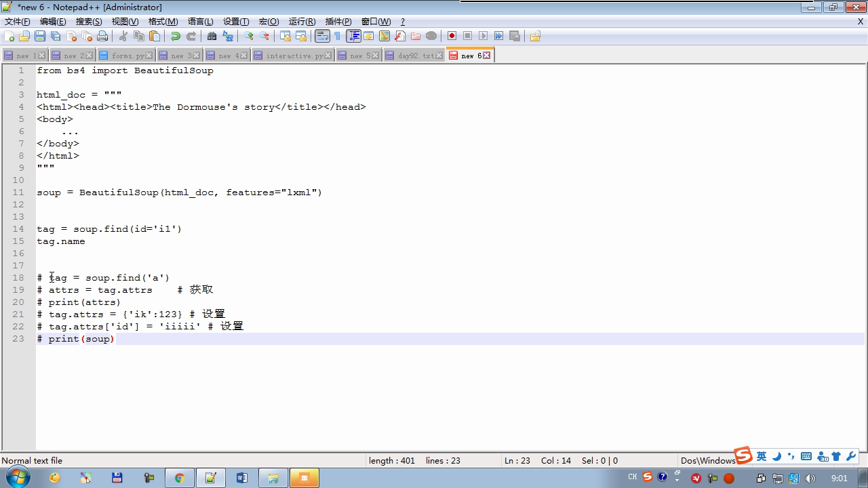868x488 pixels.
Task: Switch to the forms.py tab
Action: pos(127,56)
